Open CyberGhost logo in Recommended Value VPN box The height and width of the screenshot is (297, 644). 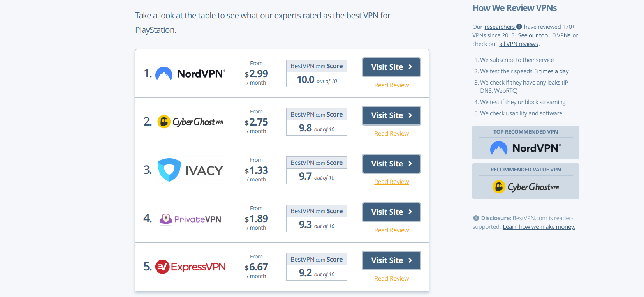tap(526, 187)
